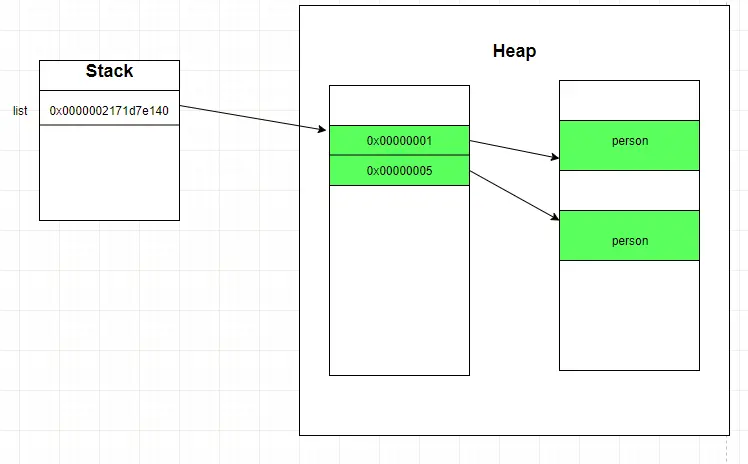This screenshot has height=464, width=748.
Task: Select the Stack title text
Action: pyautogui.click(x=109, y=71)
